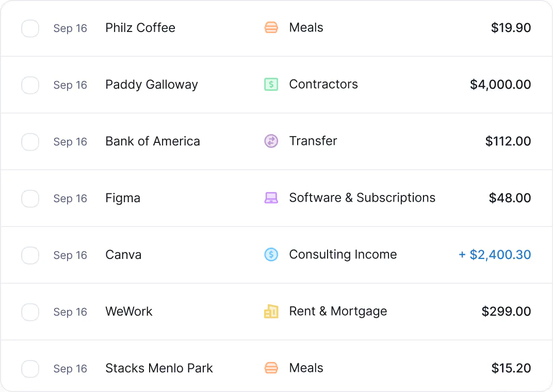Click the Figma merchant name

123,198
